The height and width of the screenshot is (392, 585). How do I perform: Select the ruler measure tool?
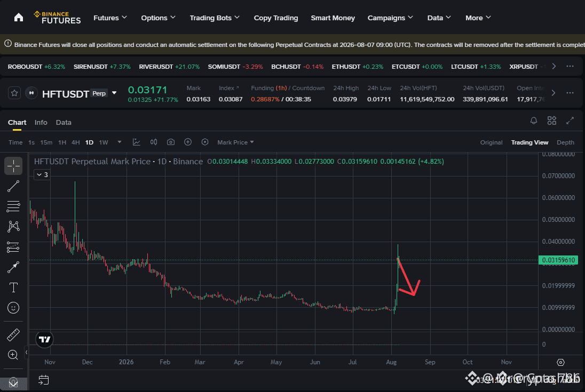point(13,334)
